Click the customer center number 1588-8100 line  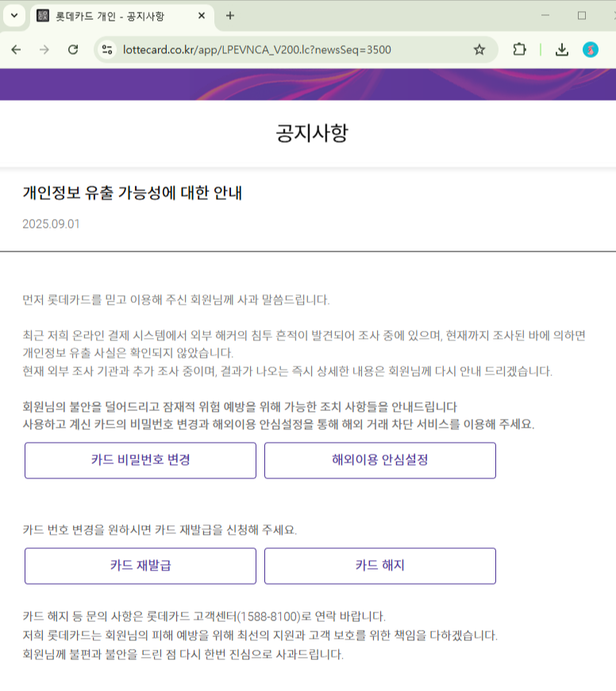click(204, 616)
